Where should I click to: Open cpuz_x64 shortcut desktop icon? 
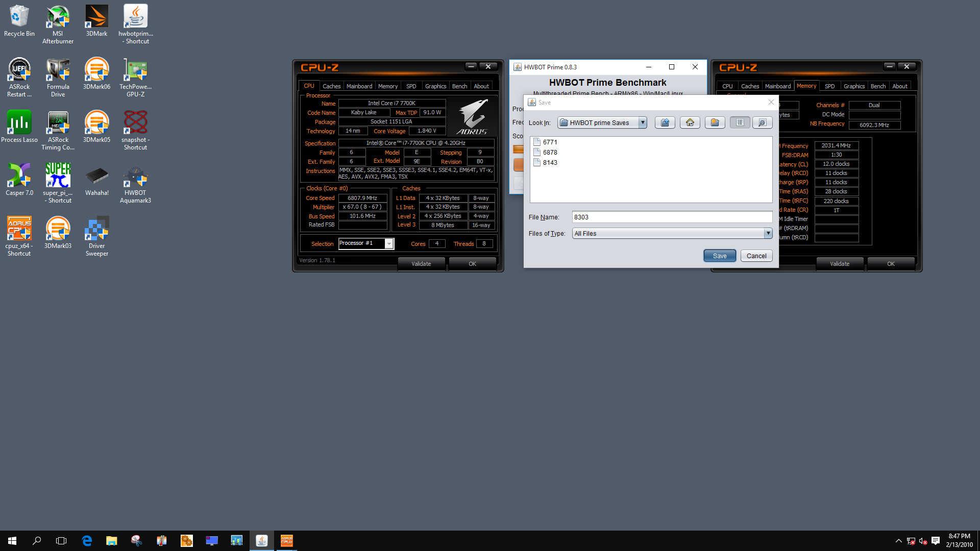(x=19, y=237)
